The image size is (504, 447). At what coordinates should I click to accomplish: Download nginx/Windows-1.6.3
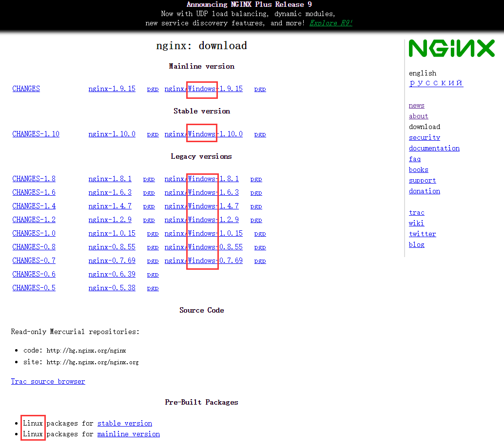tap(201, 192)
